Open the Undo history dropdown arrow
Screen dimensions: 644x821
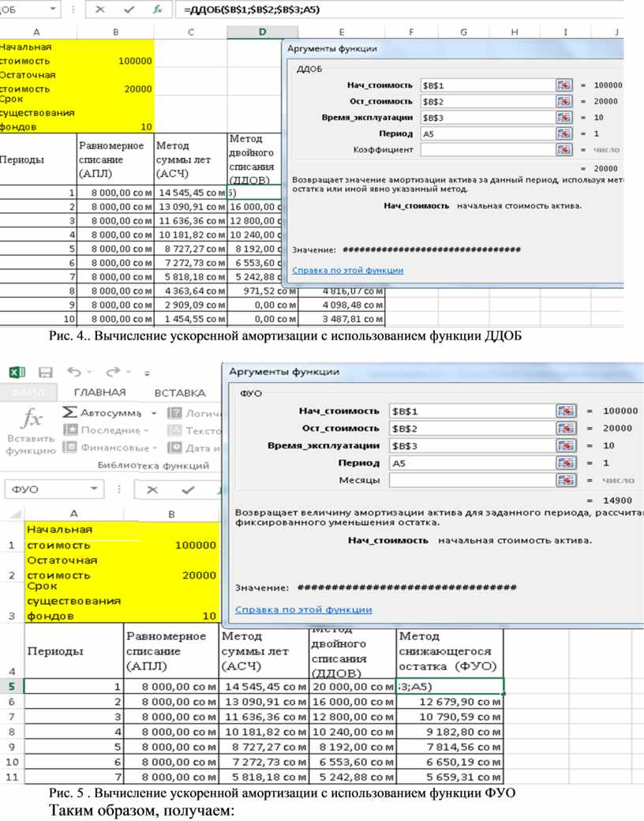point(89,373)
